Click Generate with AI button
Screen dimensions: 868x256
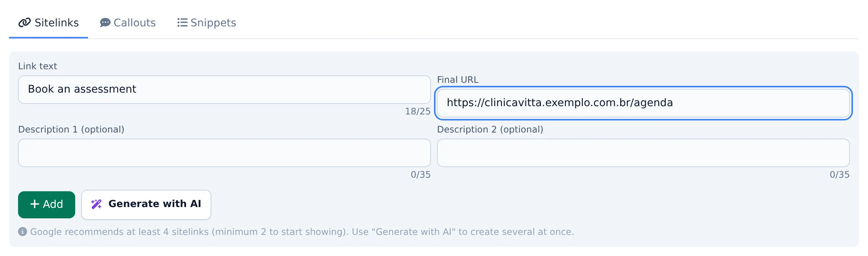(x=146, y=204)
